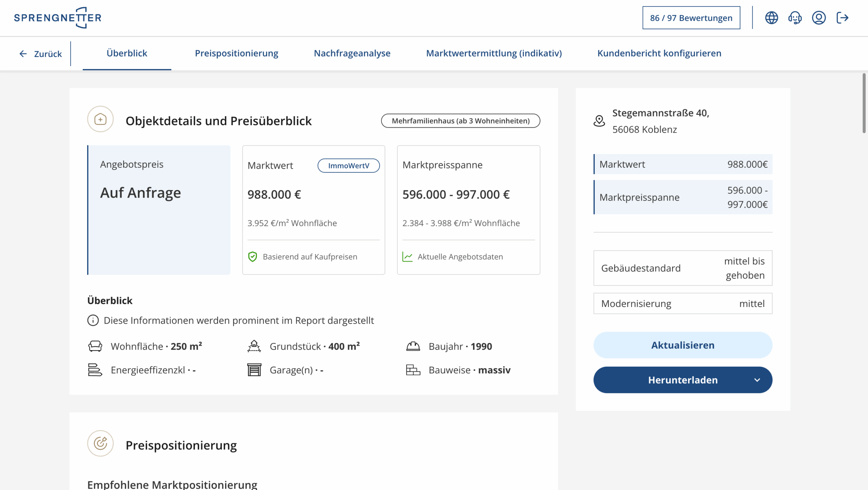Open support headset icon
The image size is (868, 490).
[795, 18]
